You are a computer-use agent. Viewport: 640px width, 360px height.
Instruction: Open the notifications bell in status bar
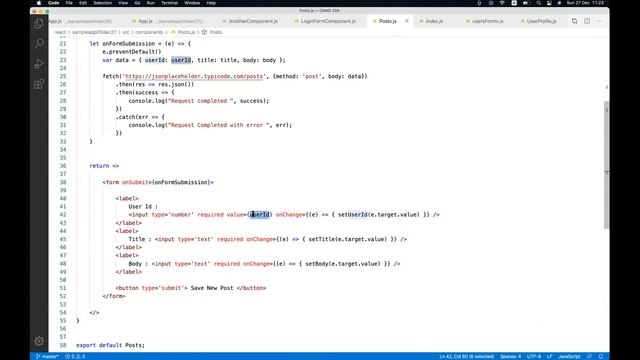601,356
